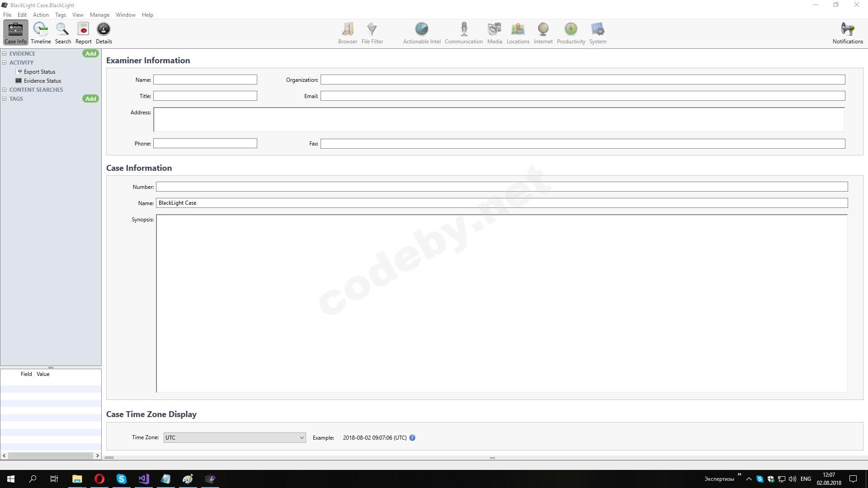Viewport: 868px width, 488px height.
Task: Click the horizontal scrollbar in sidebar
Action: pyautogui.click(x=51, y=456)
